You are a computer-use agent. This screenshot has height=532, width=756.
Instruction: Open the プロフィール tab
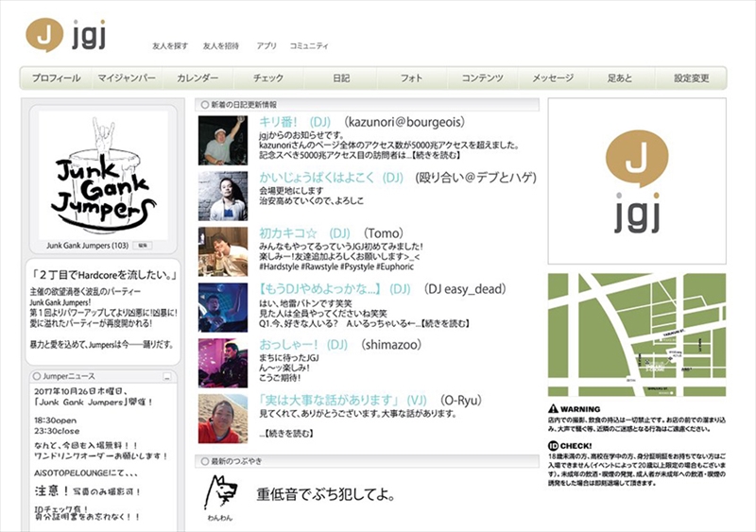pyautogui.click(x=56, y=78)
